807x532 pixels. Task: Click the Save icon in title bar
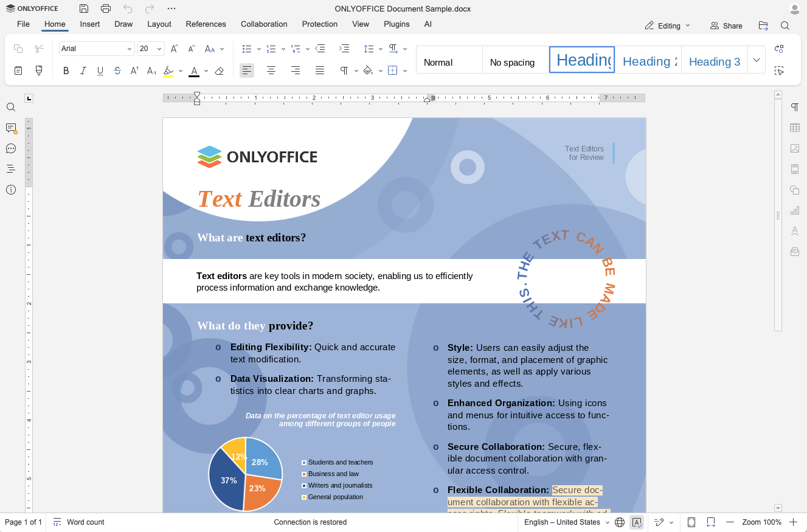click(x=84, y=9)
